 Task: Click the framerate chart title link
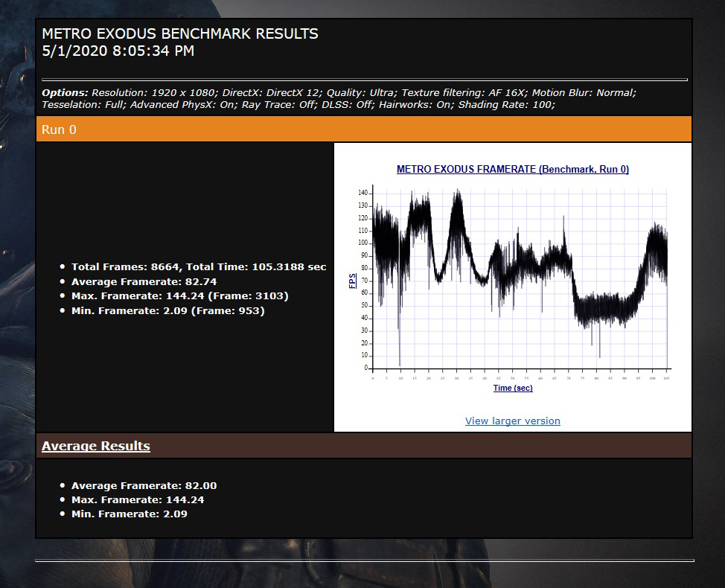coord(512,169)
